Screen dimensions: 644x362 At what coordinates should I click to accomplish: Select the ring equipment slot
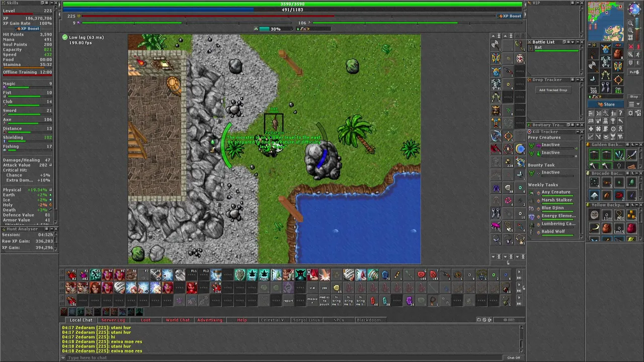(x=593, y=79)
